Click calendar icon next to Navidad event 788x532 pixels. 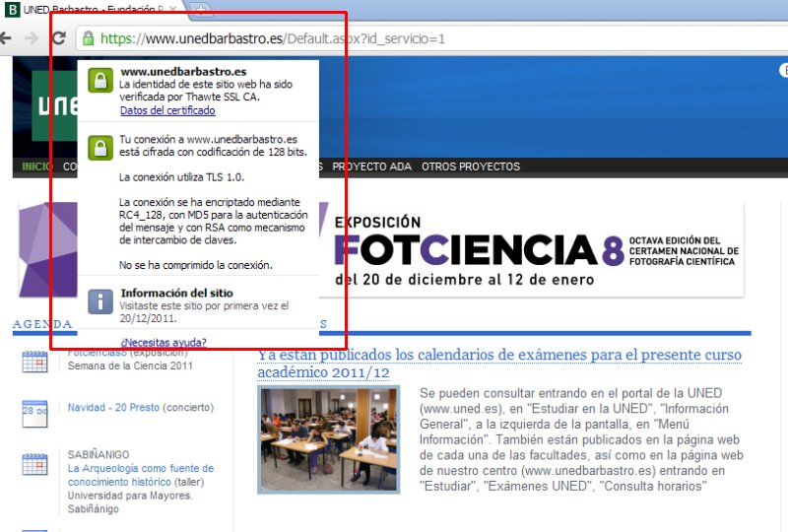(x=34, y=415)
